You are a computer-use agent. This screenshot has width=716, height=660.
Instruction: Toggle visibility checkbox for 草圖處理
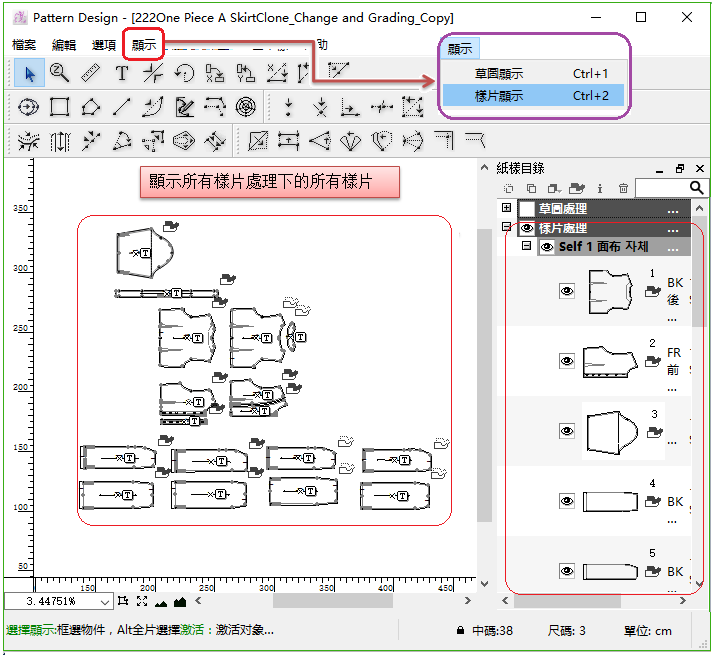(527, 209)
